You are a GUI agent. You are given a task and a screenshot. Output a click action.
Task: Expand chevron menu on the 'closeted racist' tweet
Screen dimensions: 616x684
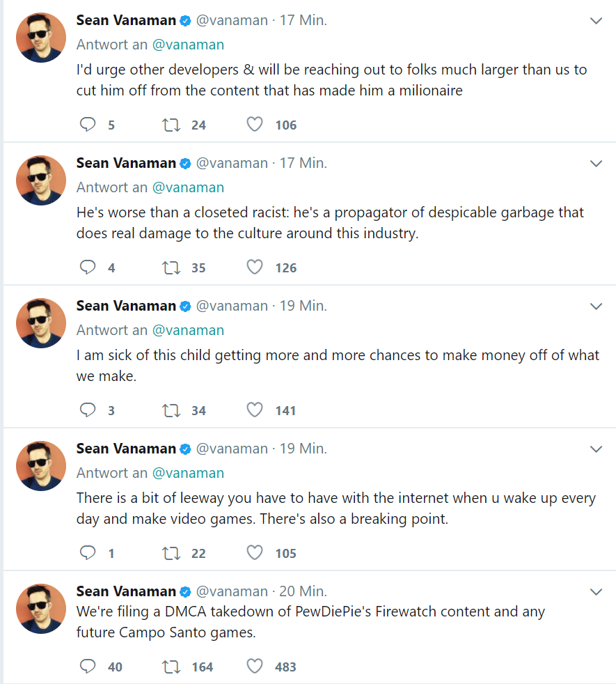coord(596,164)
